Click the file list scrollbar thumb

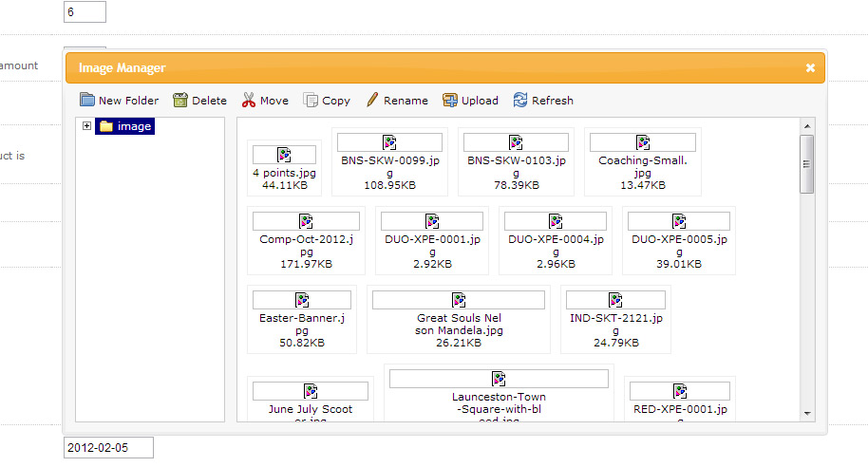tap(807, 164)
